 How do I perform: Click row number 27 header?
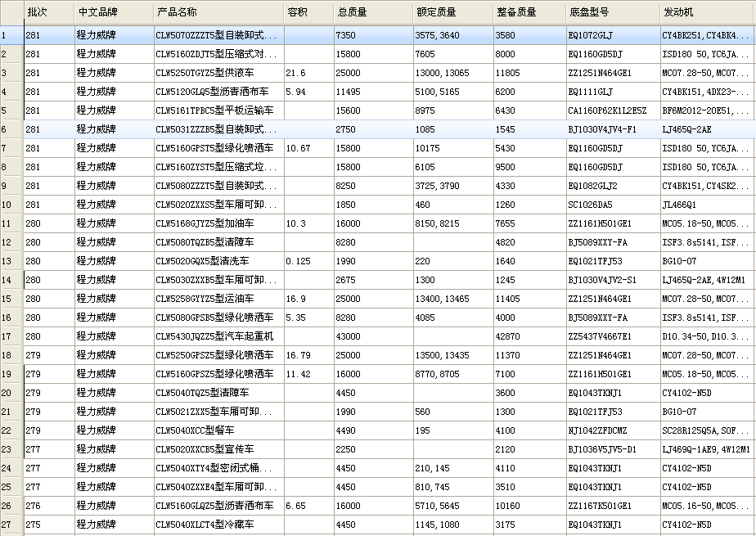coord(11,525)
